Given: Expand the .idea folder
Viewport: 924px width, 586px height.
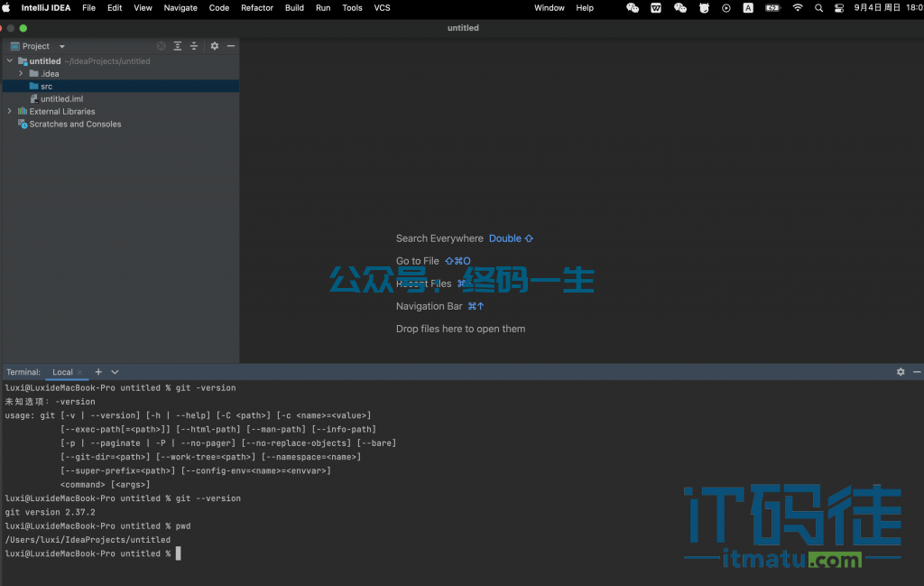Looking at the screenshot, I should [21, 74].
